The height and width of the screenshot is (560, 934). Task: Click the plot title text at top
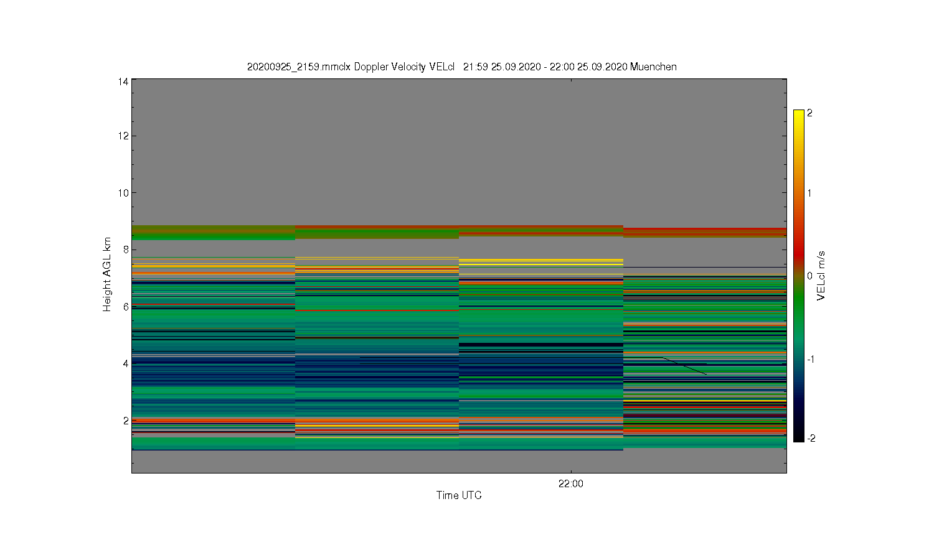coord(461,67)
